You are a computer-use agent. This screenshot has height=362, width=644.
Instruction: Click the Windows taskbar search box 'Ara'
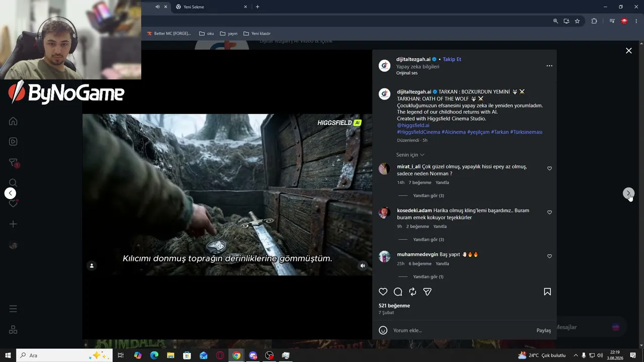(64, 355)
